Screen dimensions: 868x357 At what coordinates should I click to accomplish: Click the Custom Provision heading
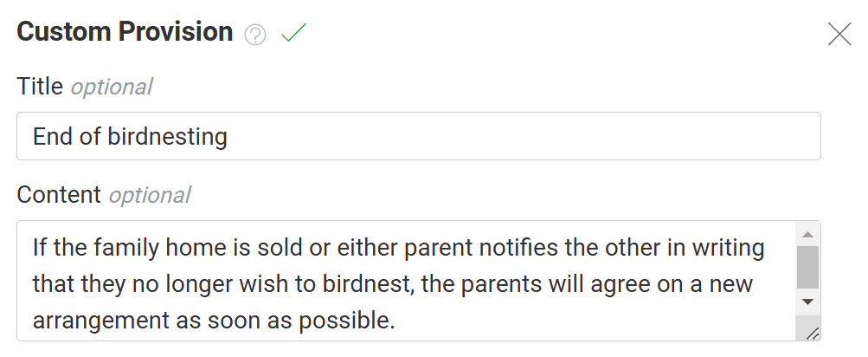pyautogui.click(x=125, y=31)
